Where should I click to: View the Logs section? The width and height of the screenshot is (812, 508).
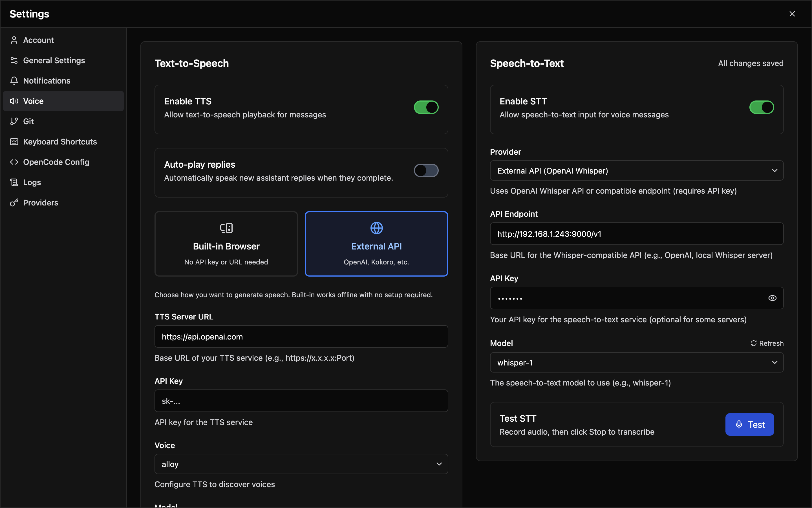point(63,182)
